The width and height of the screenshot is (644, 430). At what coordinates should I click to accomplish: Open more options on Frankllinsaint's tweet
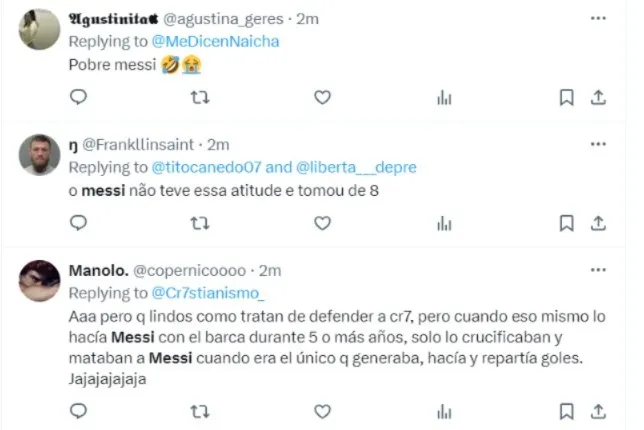coord(597,144)
